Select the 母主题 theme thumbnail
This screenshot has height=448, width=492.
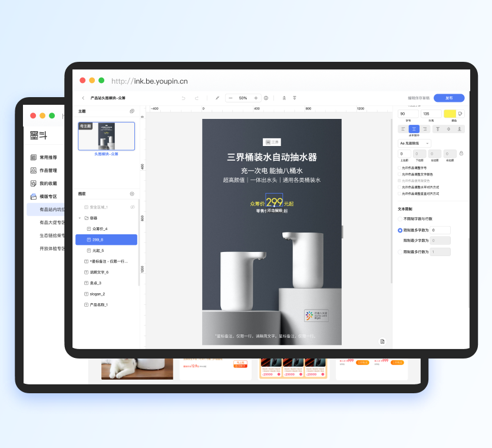point(107,136)
